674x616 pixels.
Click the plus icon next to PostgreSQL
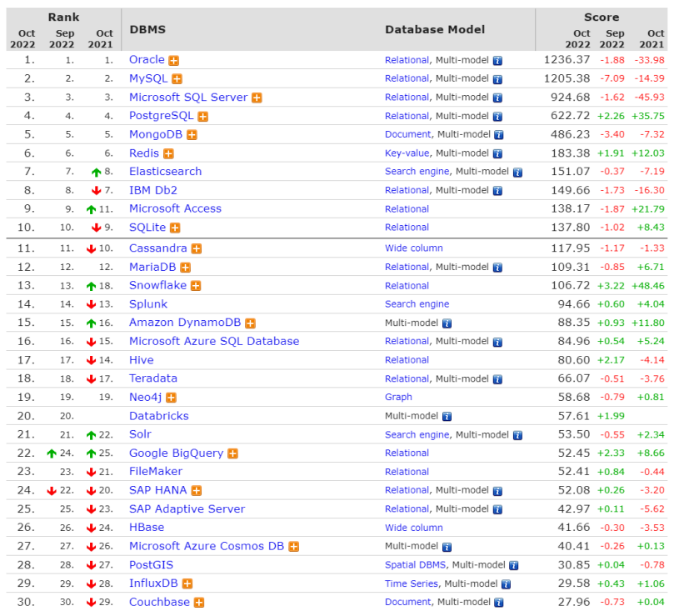[x=203, y=117]
